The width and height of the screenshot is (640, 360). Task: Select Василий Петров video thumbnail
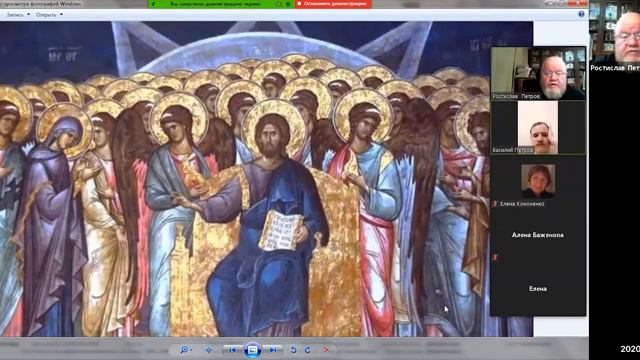pos(538,128)
